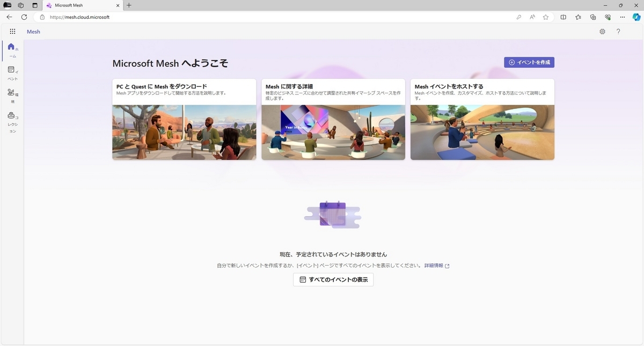Toggle Edge split screen icon
Image resolution: width=644 pixels, height=346 pixels.
click(563, 17)
